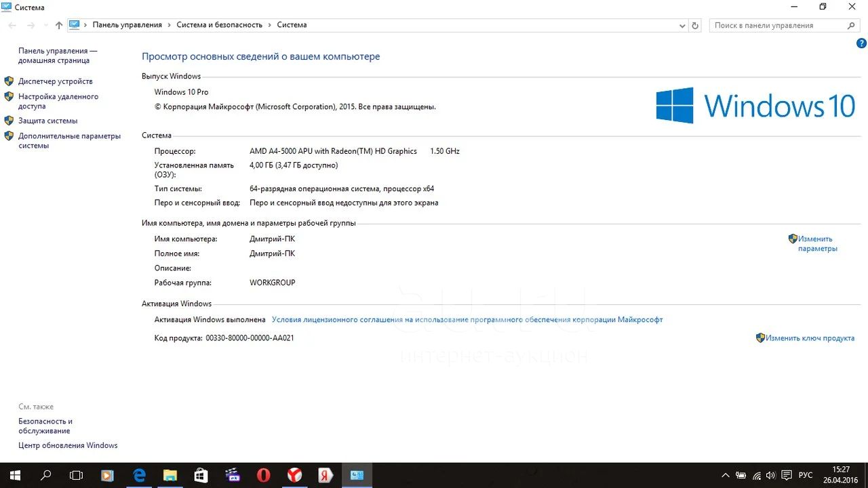Launch Yandex Browser round red icon
The width and height of the screenshot is (868, 488).
[x=294, y=475]
